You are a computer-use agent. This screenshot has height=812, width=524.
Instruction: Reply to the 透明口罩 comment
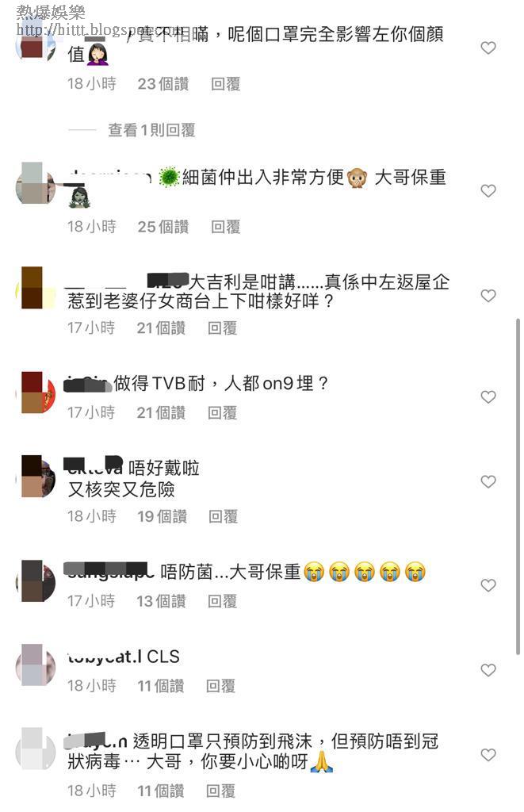pos(220,791)
